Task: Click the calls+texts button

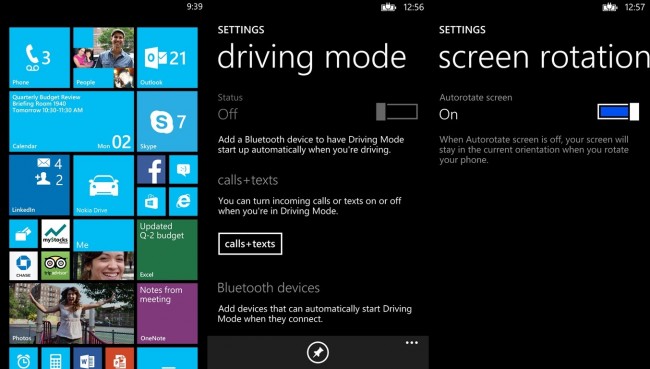Action: click(250, 244)
